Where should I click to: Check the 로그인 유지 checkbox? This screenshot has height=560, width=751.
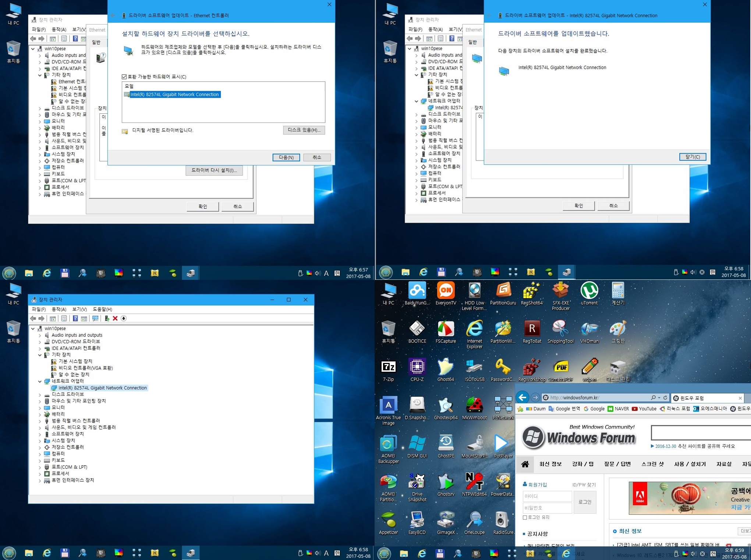pos(525,517)
